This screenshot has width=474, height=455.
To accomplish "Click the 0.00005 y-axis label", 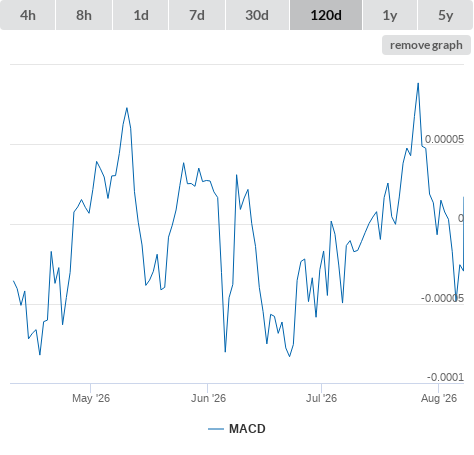I will pyautogui.click(x=444, y=139).
